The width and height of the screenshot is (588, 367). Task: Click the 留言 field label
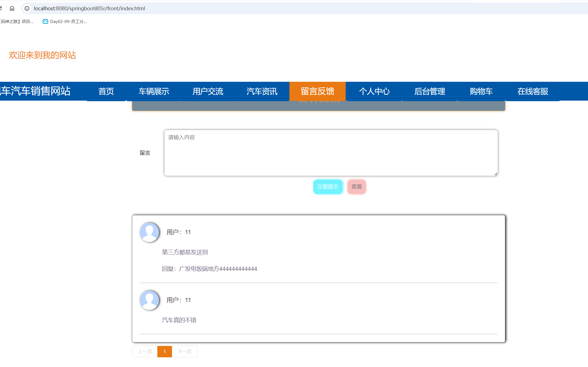(x=145, y=153)
